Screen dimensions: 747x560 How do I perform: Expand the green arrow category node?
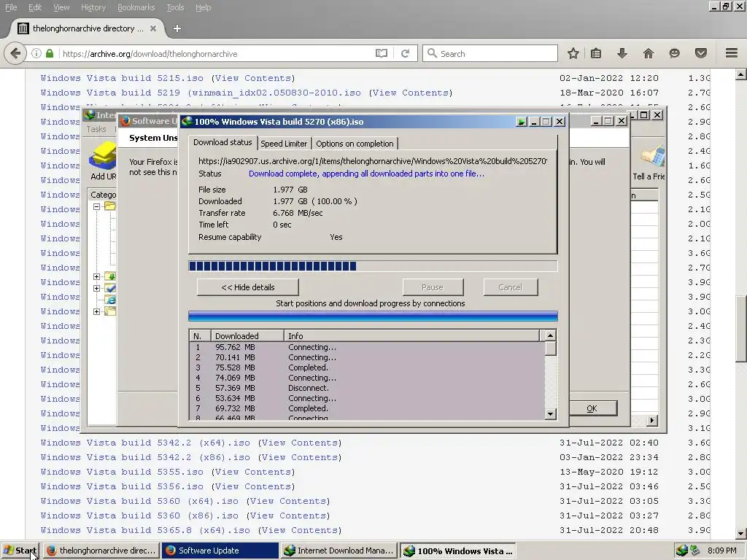tap(96, 276)
